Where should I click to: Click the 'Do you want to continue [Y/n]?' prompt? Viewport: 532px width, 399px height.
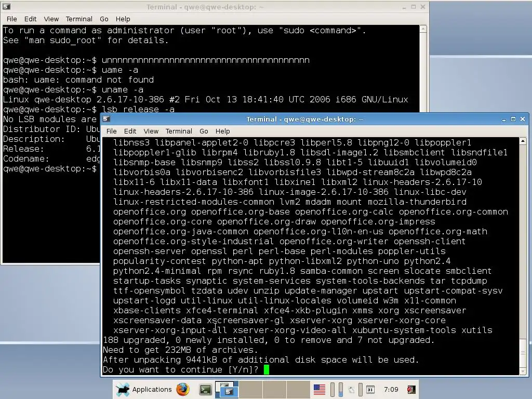(x=180, y=369)
